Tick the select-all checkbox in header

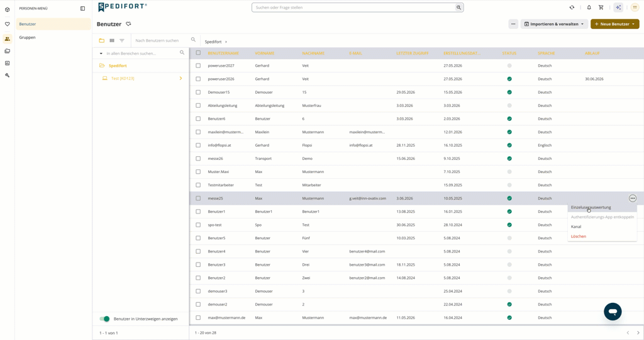point(198,53)
